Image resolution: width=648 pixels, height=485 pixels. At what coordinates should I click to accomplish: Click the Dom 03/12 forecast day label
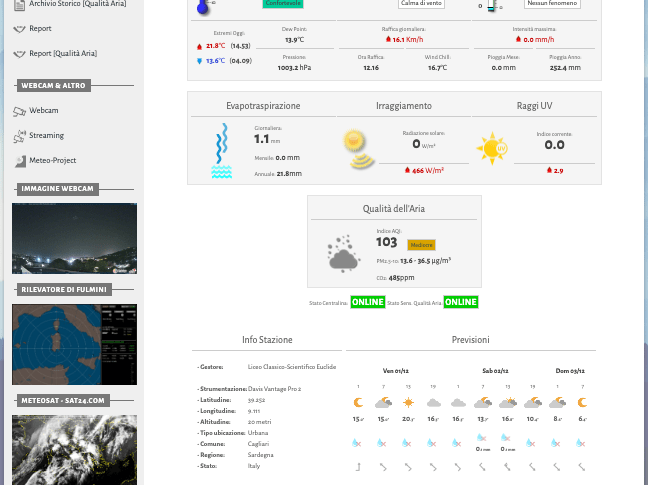click(x=570, y=371)
